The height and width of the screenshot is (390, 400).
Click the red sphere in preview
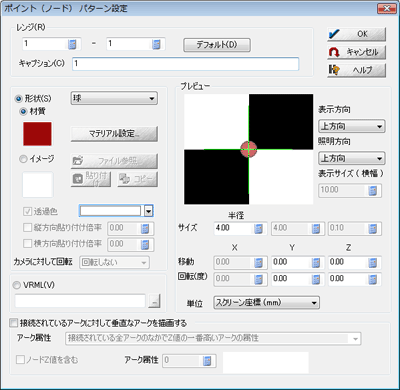(x=249, y=149)
